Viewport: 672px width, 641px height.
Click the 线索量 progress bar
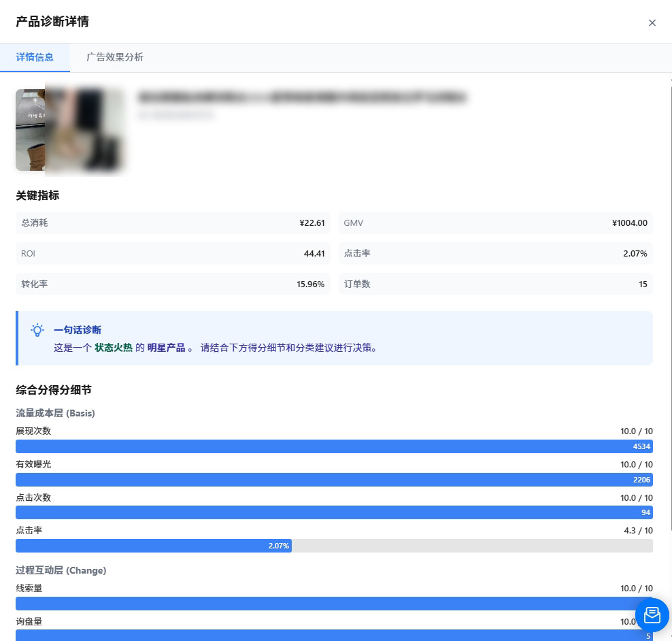click(x=334, y=603)
